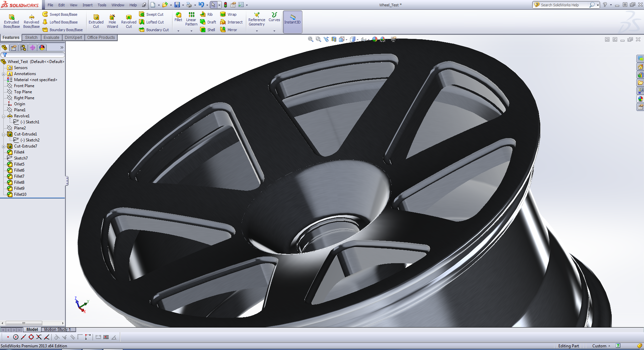
Task: Open the View menu
Action: (73, 5)
